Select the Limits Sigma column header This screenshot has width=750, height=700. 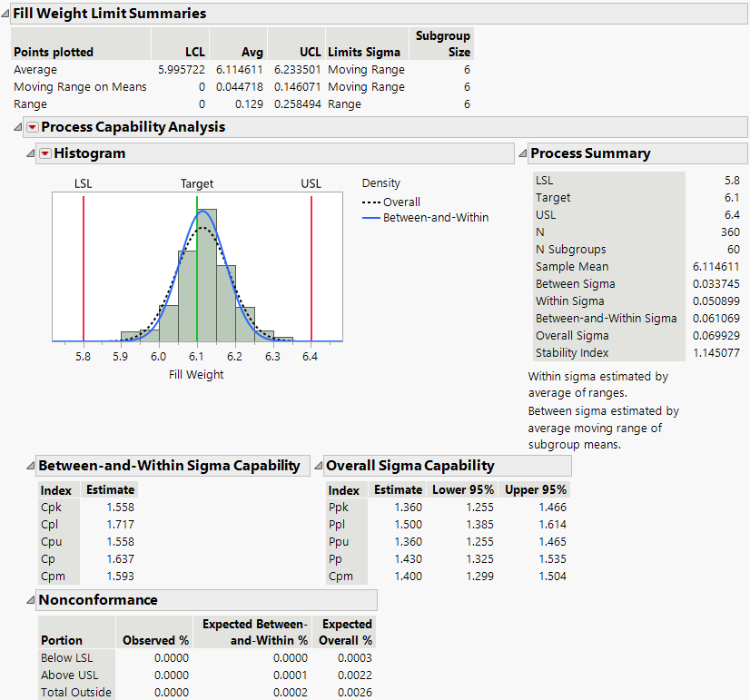[366, 52]
